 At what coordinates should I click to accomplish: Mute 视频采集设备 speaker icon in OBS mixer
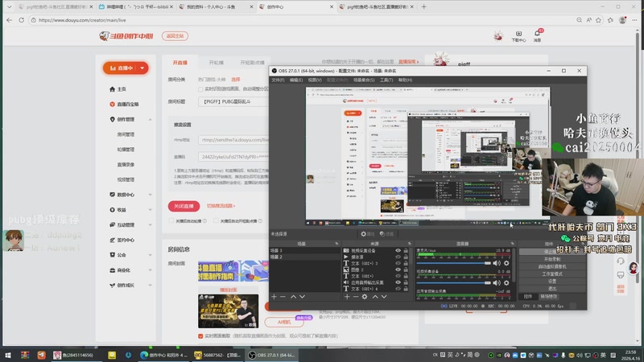pos(497,283)
